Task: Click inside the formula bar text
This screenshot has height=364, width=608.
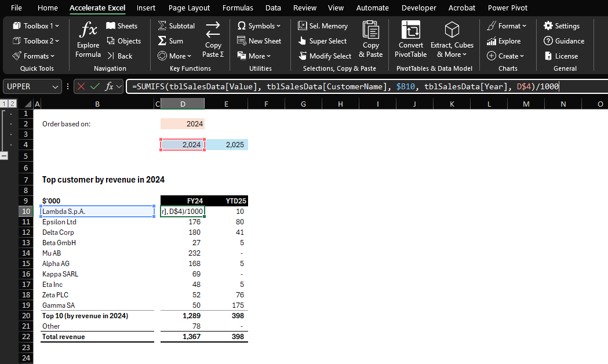Action: pyautogui.click(x=345, y=86)
